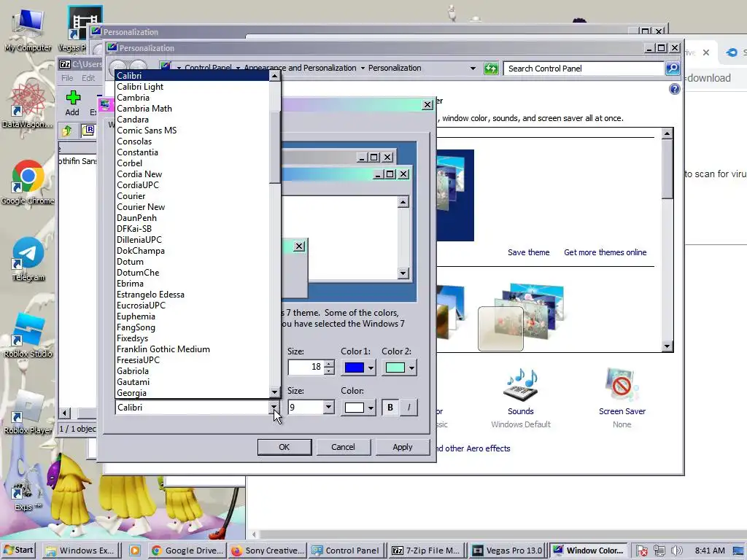Open 7-Zip Edit menu
This screenshot has height=560, width=747.
pyautogui.click(x=88, y=78)
